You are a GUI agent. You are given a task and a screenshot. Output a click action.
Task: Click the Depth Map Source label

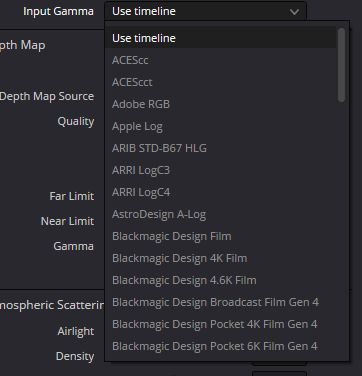point(47,96)
